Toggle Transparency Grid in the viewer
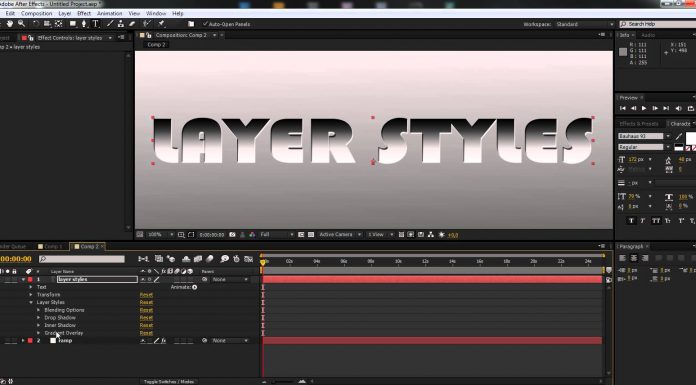The image size is (696, 385). [x=311, y=234]
